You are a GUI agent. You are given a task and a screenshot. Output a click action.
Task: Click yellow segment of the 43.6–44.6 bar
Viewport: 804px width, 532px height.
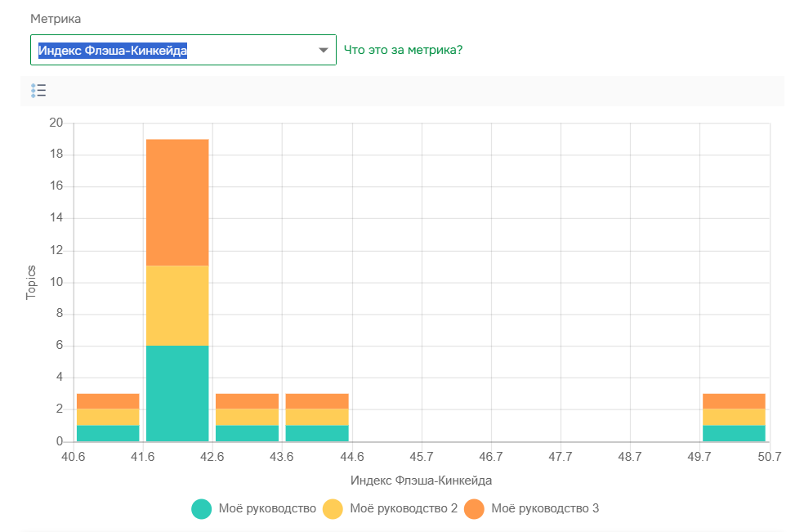[317, 417]
